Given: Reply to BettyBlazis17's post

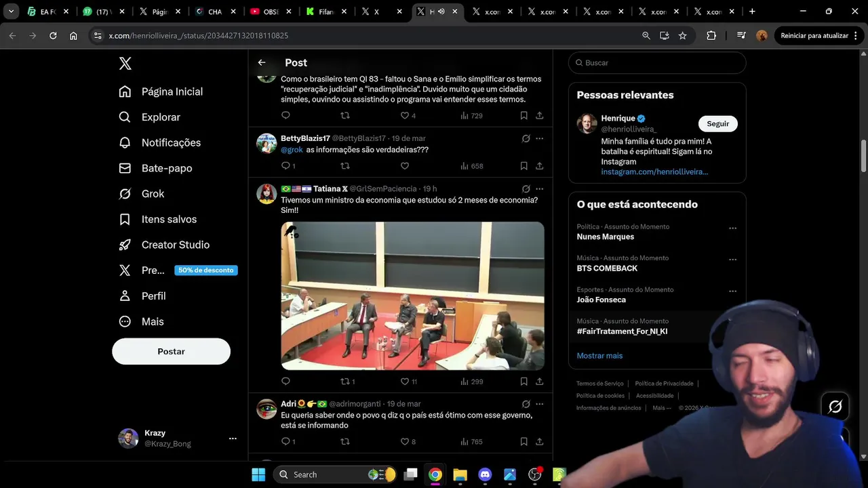Looking at the screenshot, I should (285, 166).
